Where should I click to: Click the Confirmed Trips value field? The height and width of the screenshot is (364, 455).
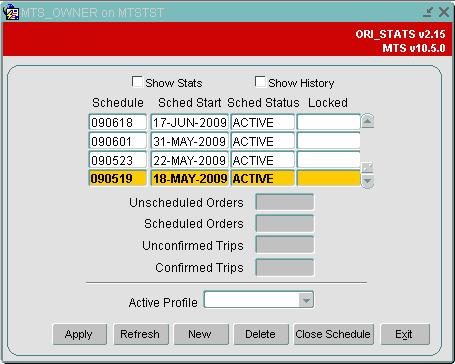click(285, 267)
